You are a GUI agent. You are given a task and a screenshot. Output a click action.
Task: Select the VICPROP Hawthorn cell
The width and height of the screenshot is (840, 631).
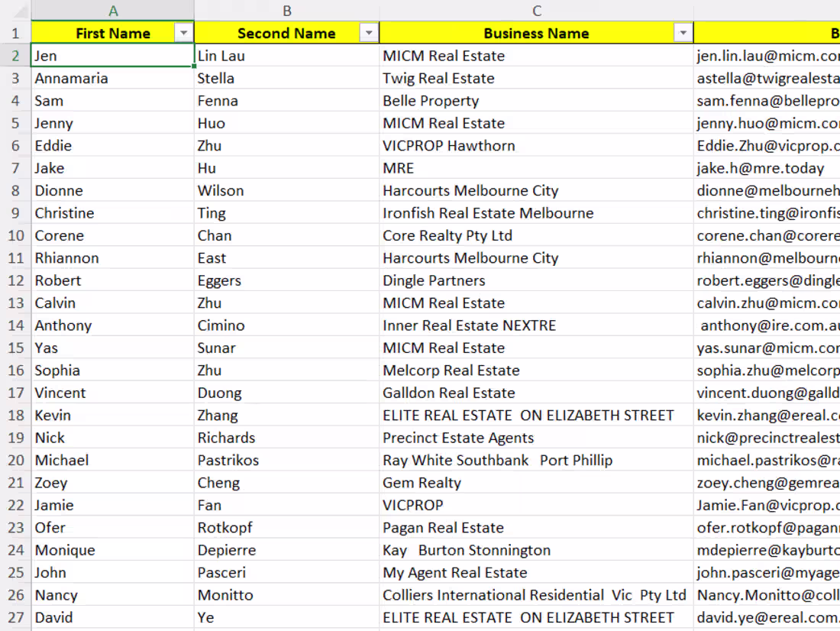coord(536,146)
